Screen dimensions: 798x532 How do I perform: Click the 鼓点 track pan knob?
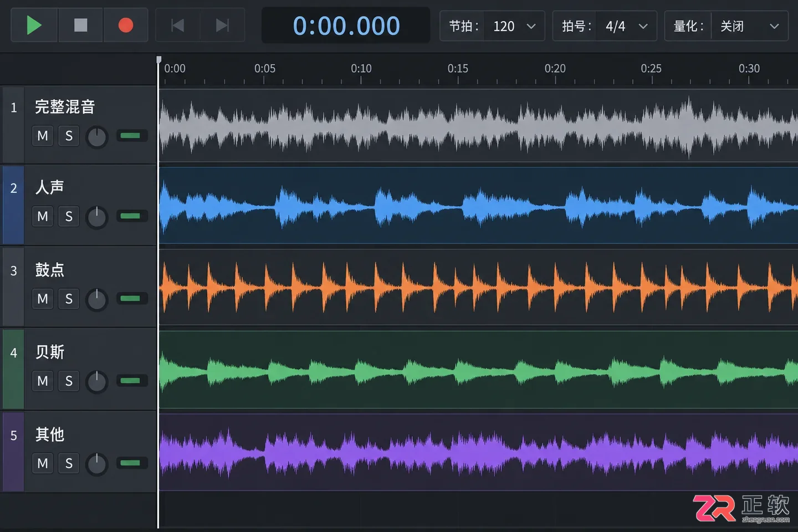click(97, 300)
